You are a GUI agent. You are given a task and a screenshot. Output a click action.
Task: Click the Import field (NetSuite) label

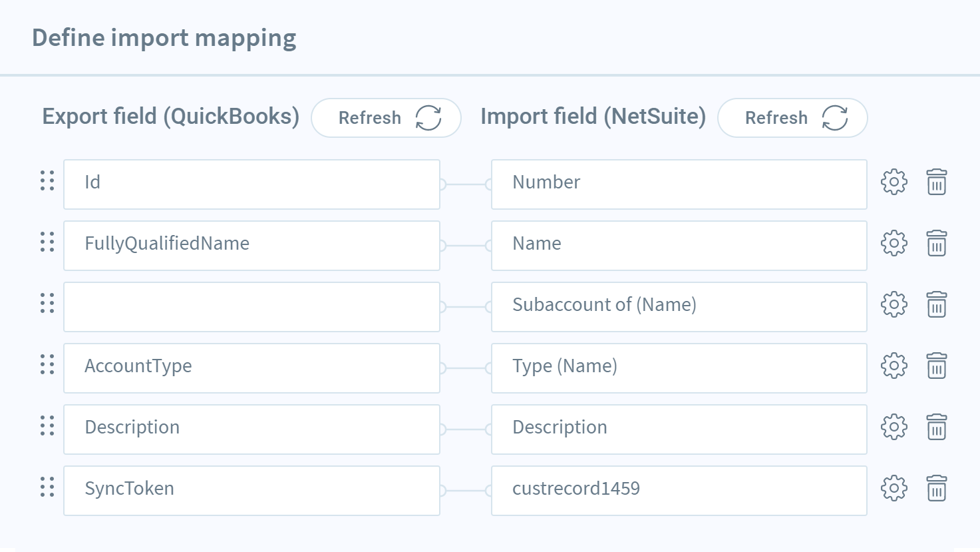tap(593, 117)
